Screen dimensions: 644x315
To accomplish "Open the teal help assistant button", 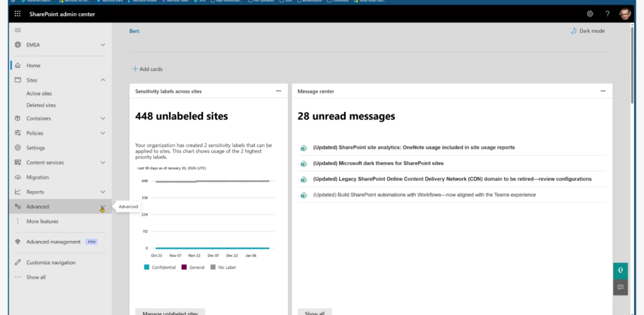I will tap(620, 270).
